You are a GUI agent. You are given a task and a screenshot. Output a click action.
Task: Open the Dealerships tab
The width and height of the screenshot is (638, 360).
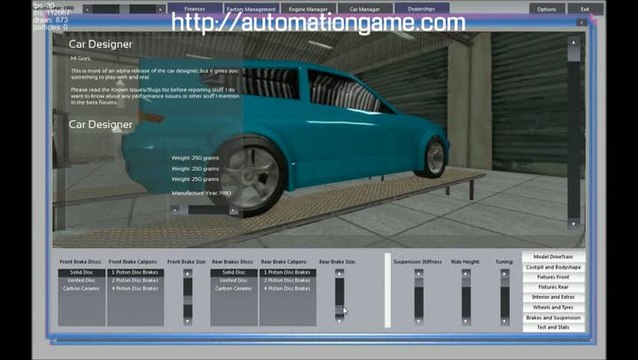tap(422, 9)
